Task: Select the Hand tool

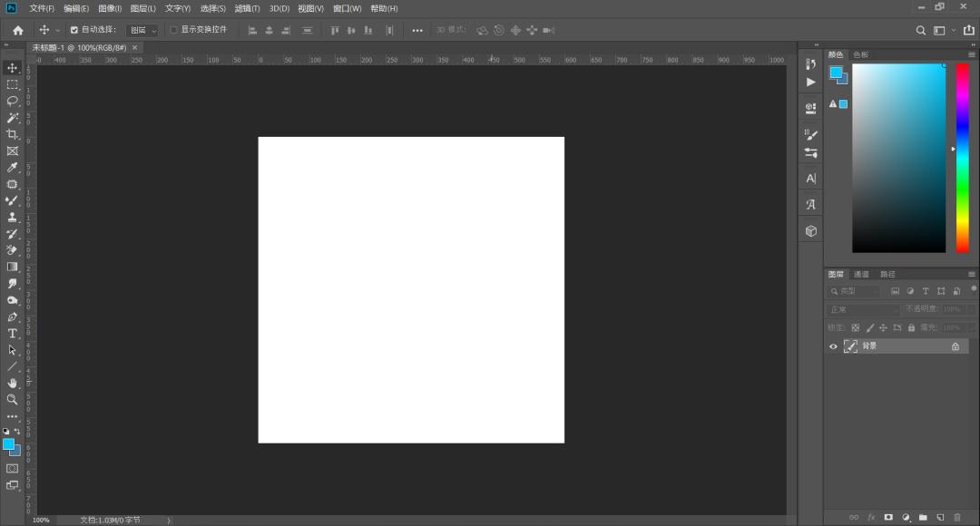Action: pyautogui.click(x=12, y=383)
